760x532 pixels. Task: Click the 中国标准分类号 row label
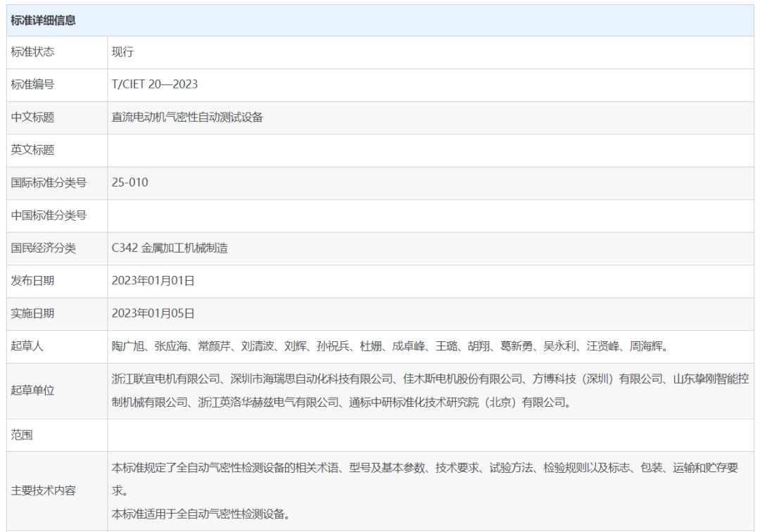(x=49, y=215)
